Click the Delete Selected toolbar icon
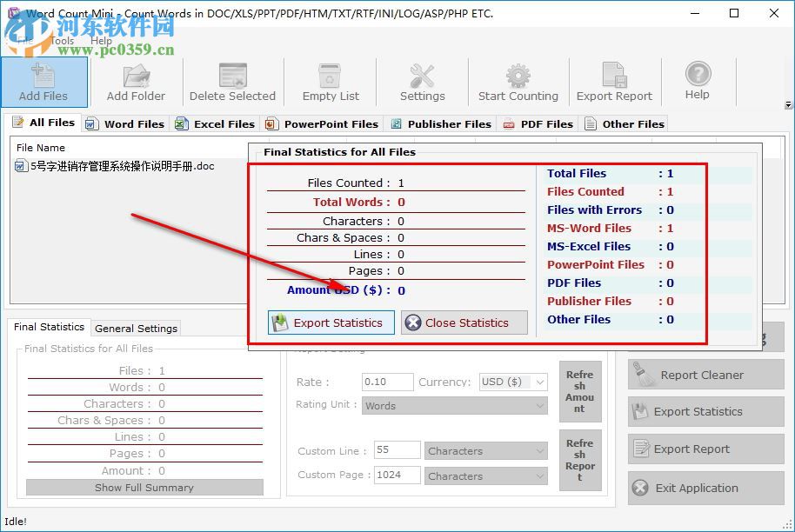Screen dimensions: 795x532 pos(232,75)
